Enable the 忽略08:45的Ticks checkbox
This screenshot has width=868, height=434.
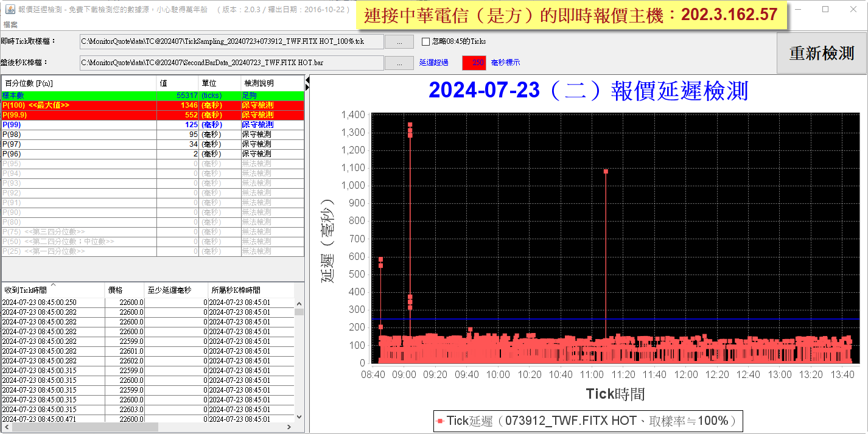[x=426, y=41]
